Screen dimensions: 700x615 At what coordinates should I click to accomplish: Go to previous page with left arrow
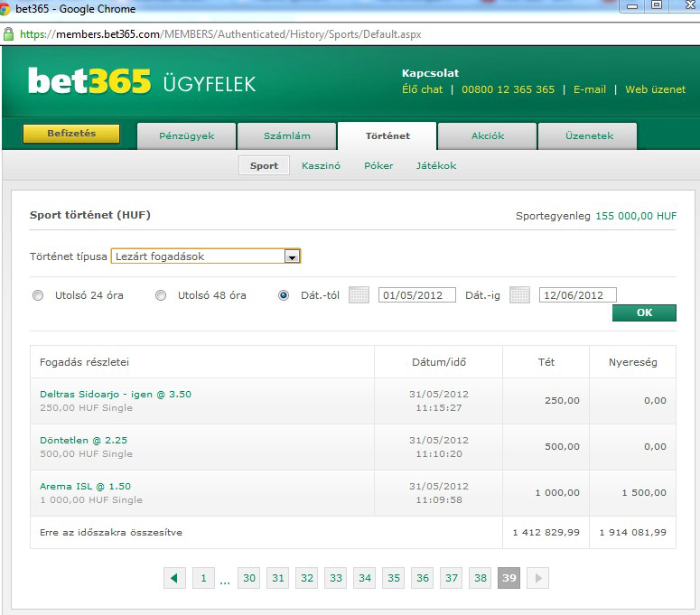(174, 578)
